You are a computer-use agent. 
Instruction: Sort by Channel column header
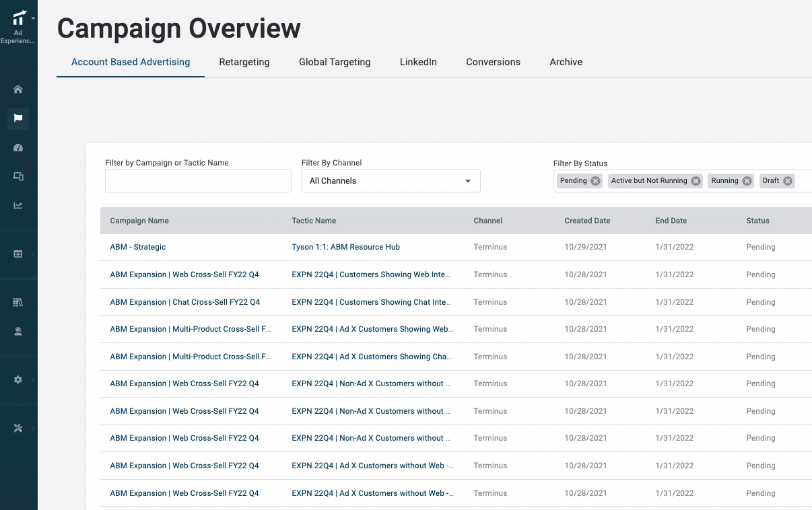[x=488, y=221]
